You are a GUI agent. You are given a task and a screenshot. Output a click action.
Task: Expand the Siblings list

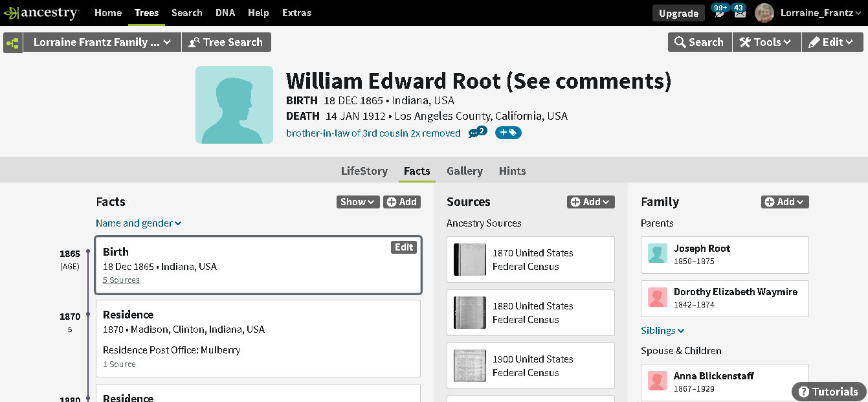click(662, 331)
